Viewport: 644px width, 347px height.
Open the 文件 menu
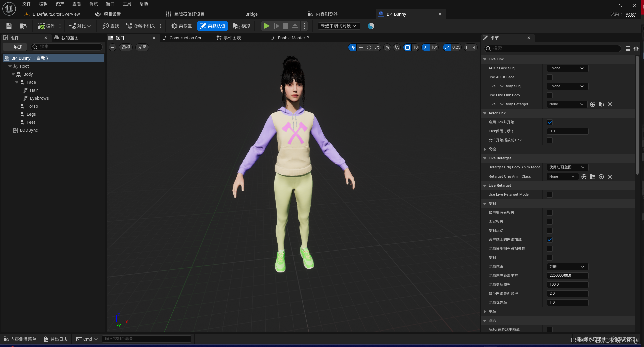point(27,4)
